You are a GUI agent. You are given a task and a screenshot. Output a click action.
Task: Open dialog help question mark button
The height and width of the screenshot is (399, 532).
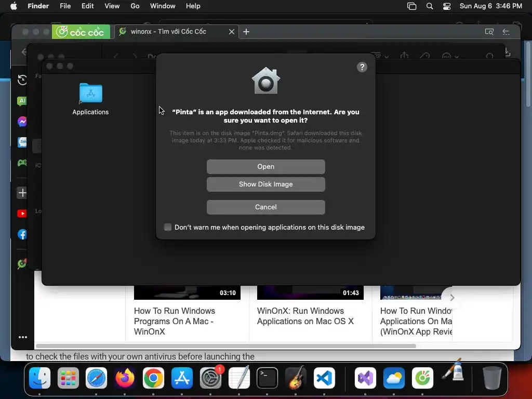362,67
